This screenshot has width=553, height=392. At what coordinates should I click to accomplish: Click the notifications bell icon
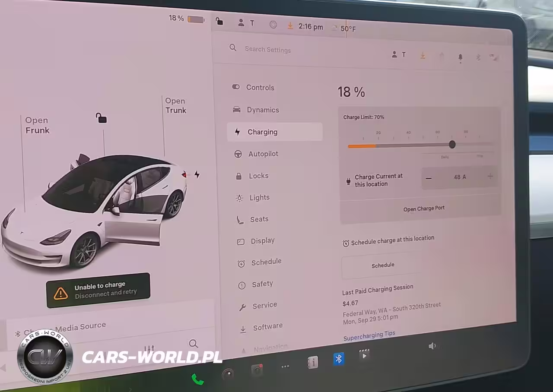coord(460,57)
